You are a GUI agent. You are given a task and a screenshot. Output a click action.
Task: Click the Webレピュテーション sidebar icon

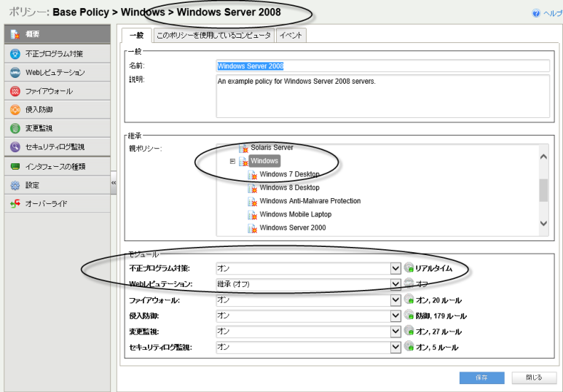coord(15,73)
